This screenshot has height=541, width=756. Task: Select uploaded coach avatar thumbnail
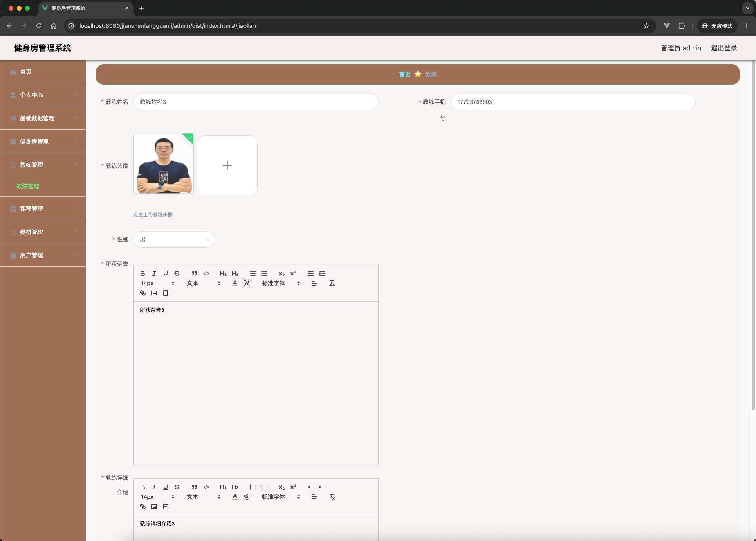[x=164, y=163]
